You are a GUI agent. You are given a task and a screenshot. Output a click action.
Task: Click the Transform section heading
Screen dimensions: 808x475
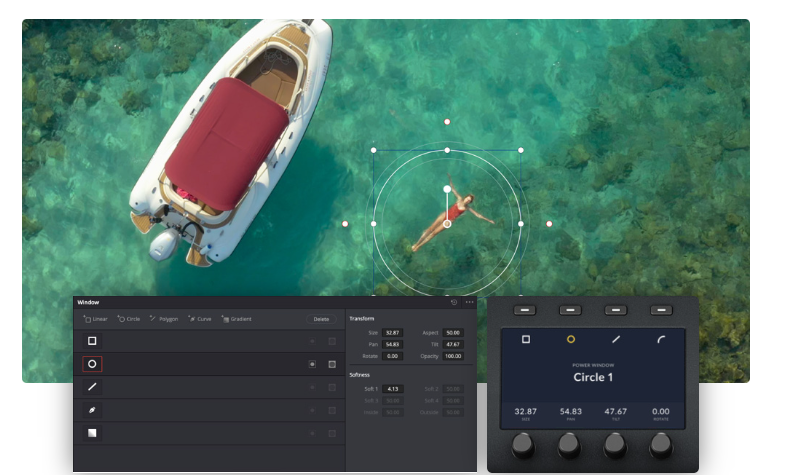(x=362, y=318)
